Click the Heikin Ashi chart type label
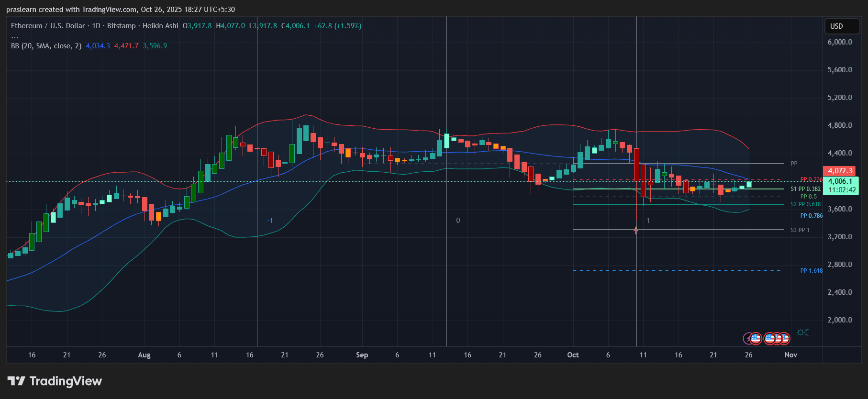The width and height of the screenshot is (868, 399). (x=160, y=26)
